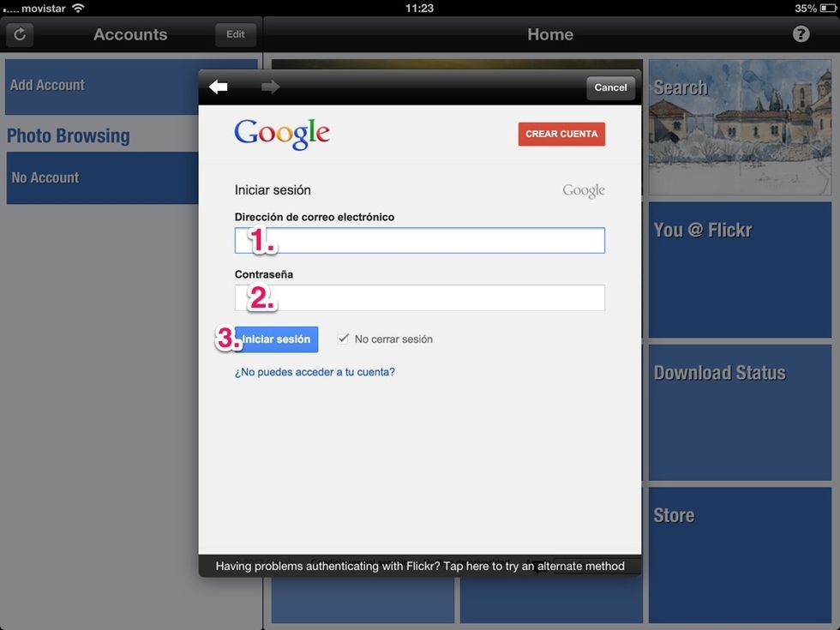
Task: Select Add Account in the sidebar
Action: click(x=101, y=86)
